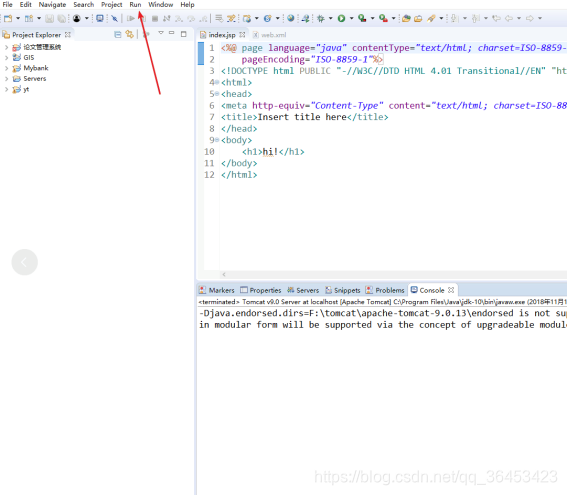Switch to the web.xml editor tab

269,35
